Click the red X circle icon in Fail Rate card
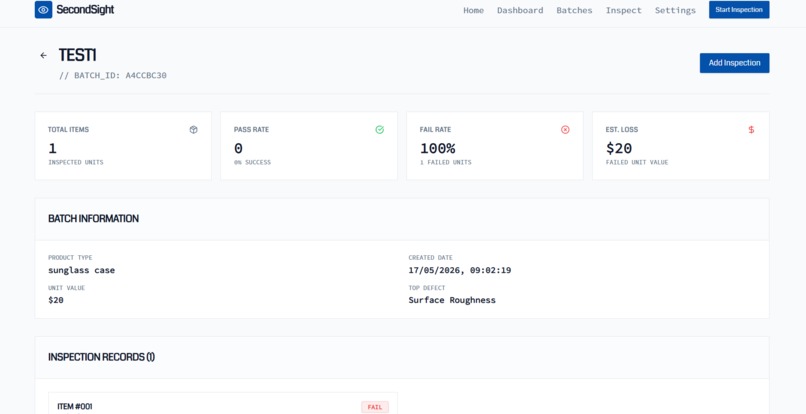Image resolution: width=806 pixels, height=414 pixels. (565, 130)
